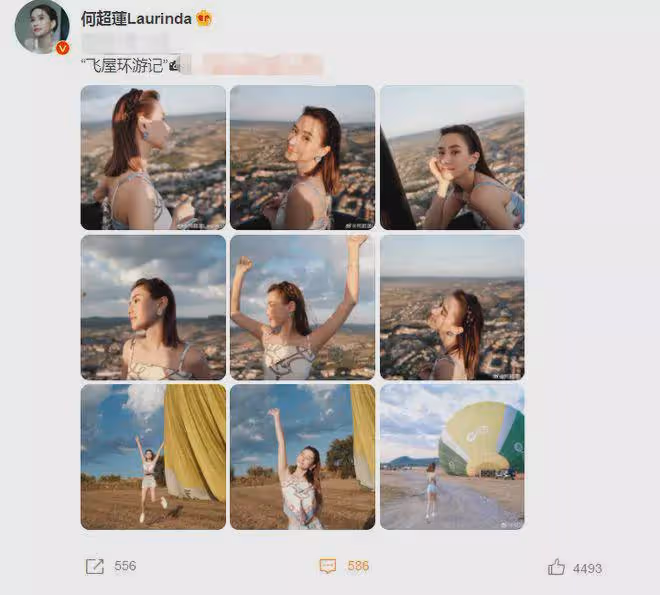This screenshot has width=660, height=595.
Task: Click the crown membership badge beside username
Action: pyautogui.click(x=204, y=18)
